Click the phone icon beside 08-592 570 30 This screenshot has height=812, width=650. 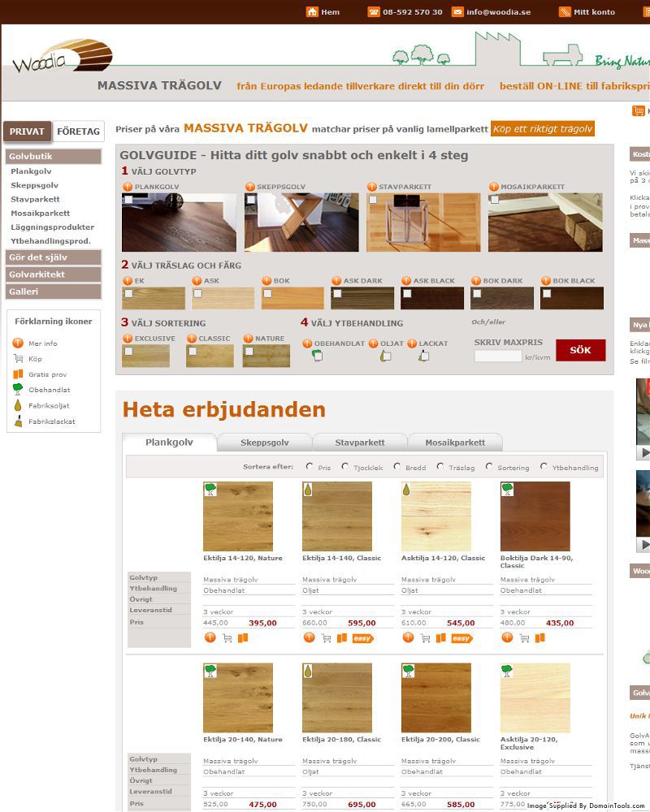point(374,12)
